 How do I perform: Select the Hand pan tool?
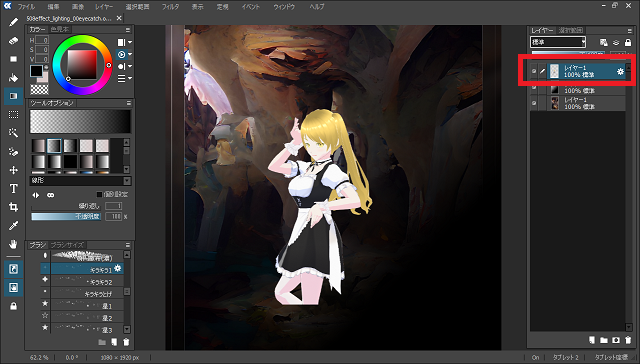coord(13,244)
